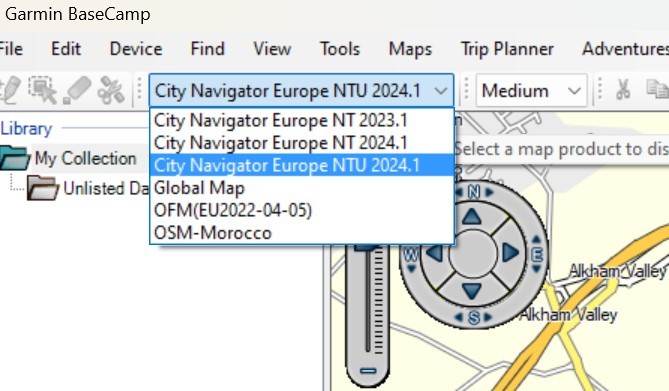Open the map product dropdown combo box
669x391 pixels.
301,90
